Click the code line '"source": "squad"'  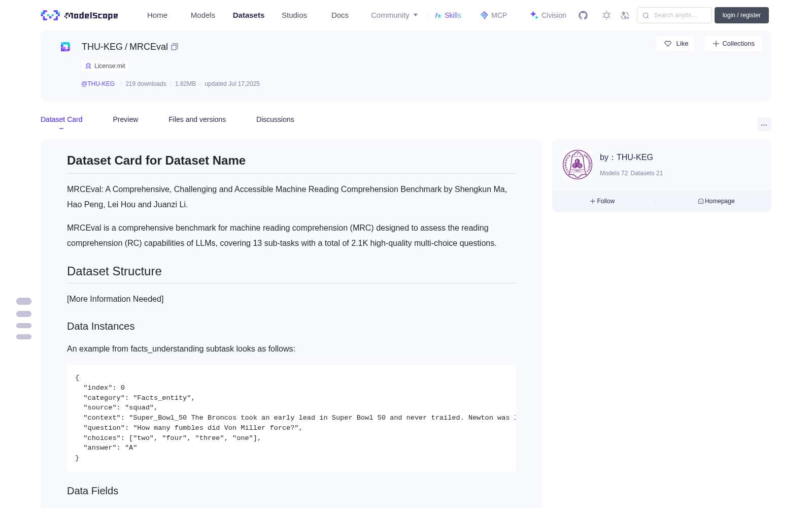(x=120, y=408)
